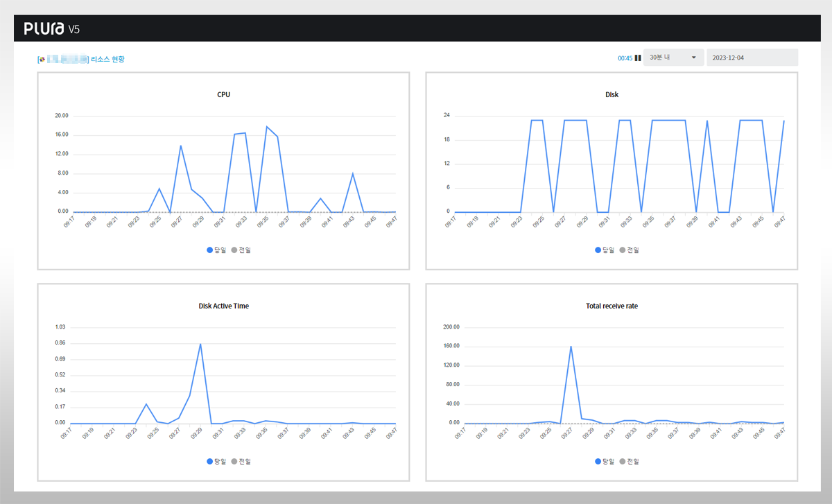Toggle 당일 series in the CPU chart
Viewport: 832px width, 504px height.
click(x=218, y=250)
